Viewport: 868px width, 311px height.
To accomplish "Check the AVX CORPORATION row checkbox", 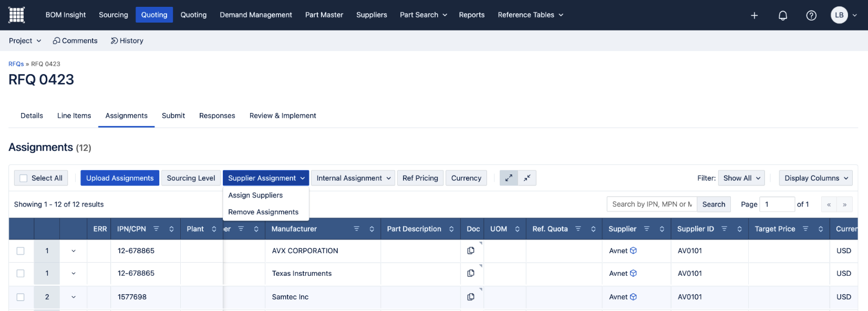I will coord(20,251).
